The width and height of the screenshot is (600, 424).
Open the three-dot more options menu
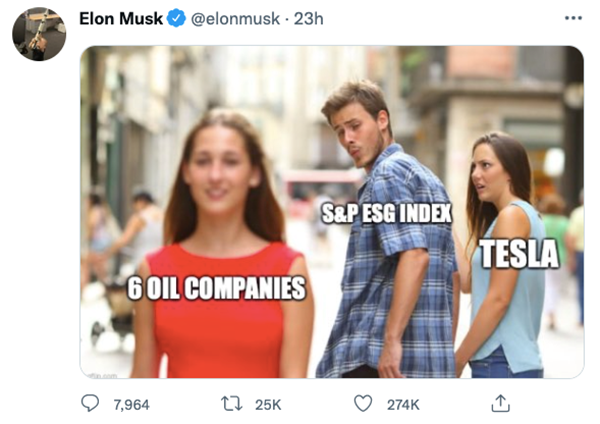pyautogui.click(x=573, y=19)
